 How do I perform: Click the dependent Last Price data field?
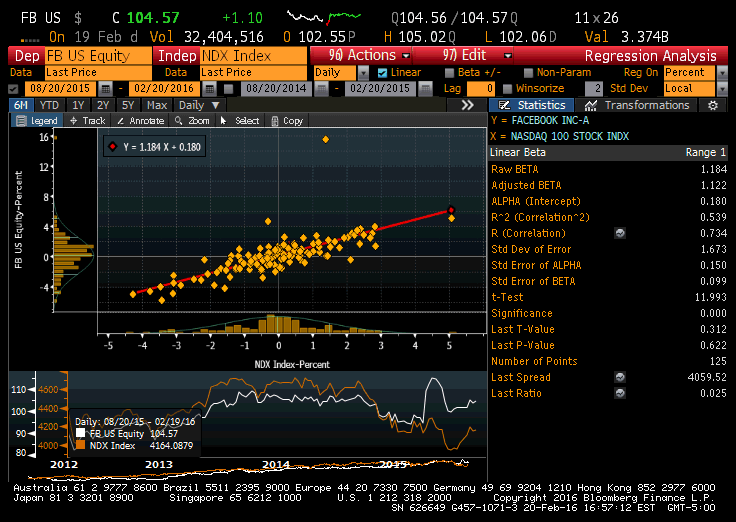tap(98, 73)
